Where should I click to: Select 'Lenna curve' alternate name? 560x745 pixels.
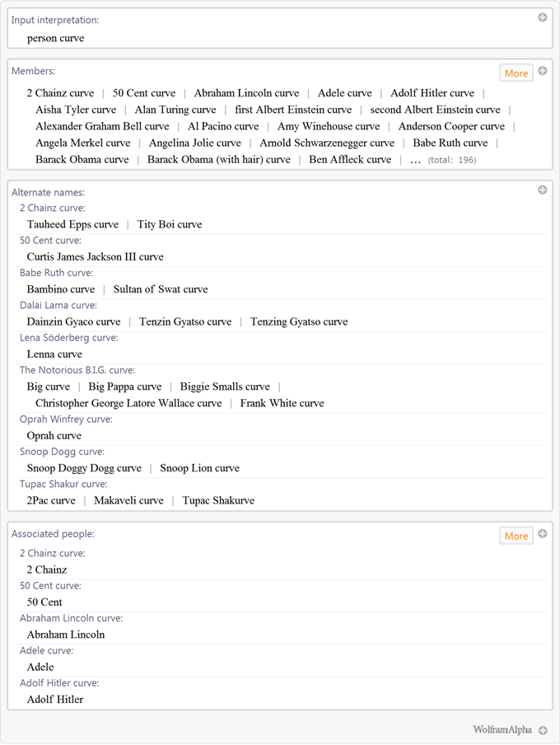click(54, 354)
